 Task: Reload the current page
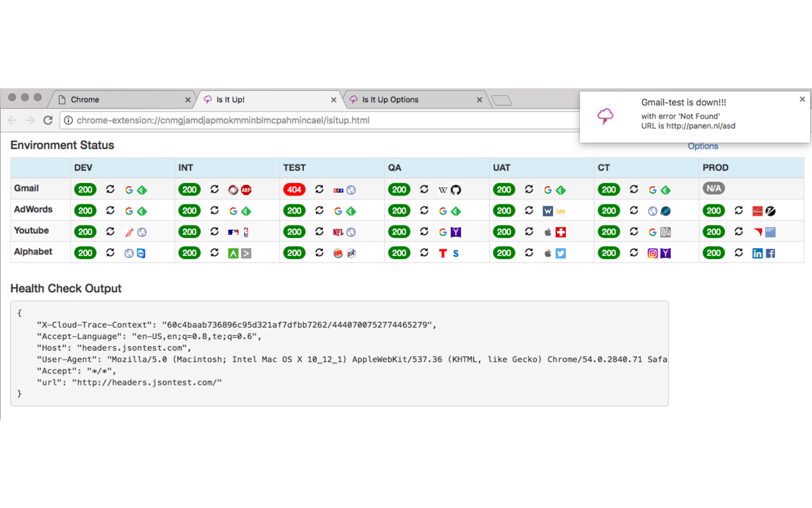[x=48, y=120]
